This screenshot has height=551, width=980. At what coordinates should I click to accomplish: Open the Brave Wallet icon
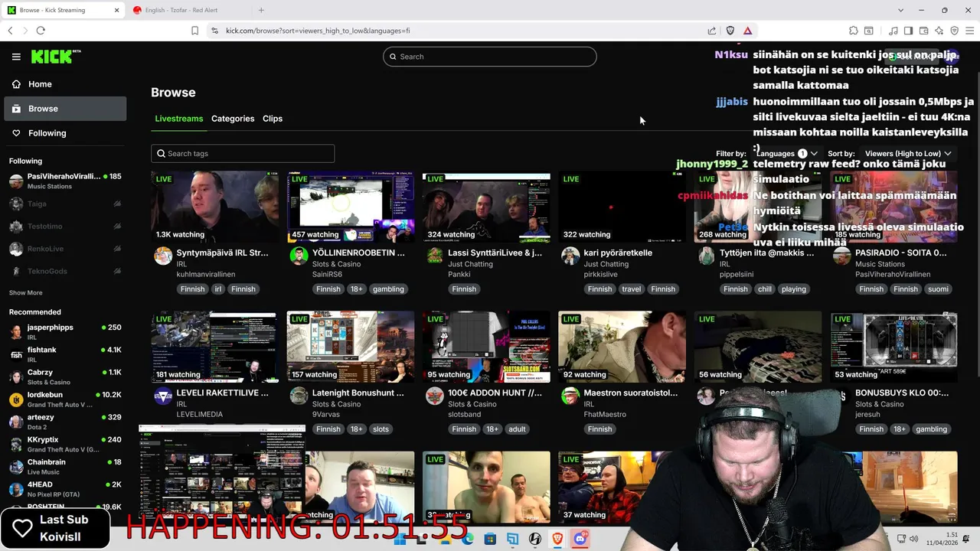tap(924, 31)
